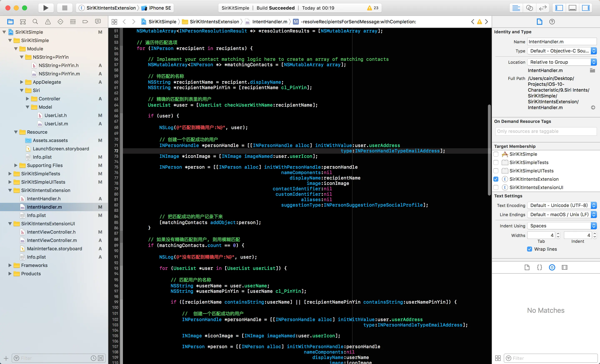Toggle the Debug area panel button
This screenshot has height=364, width=600.
pyautogui.click(x=572, y=8)
